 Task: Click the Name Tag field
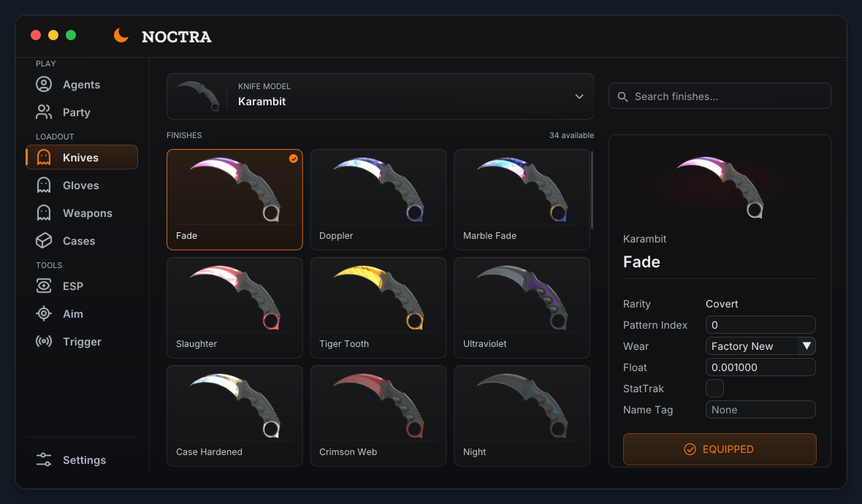760,410
